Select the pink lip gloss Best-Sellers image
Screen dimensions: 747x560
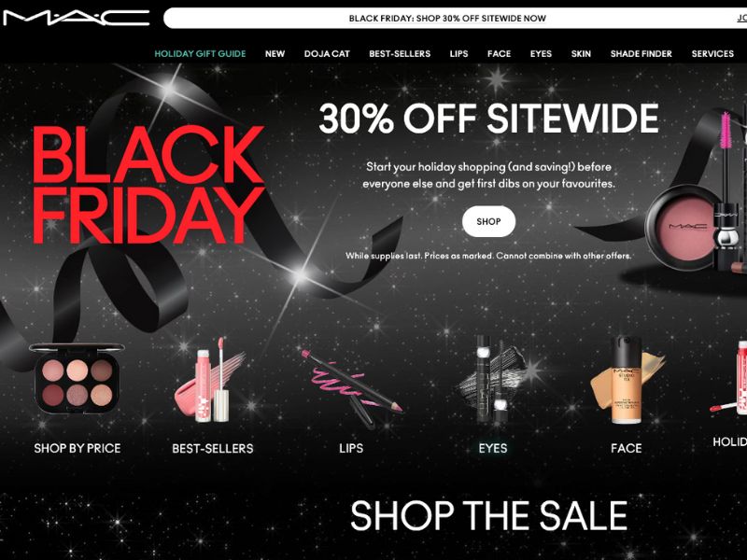pyautogui.click(x=210, y=380)
